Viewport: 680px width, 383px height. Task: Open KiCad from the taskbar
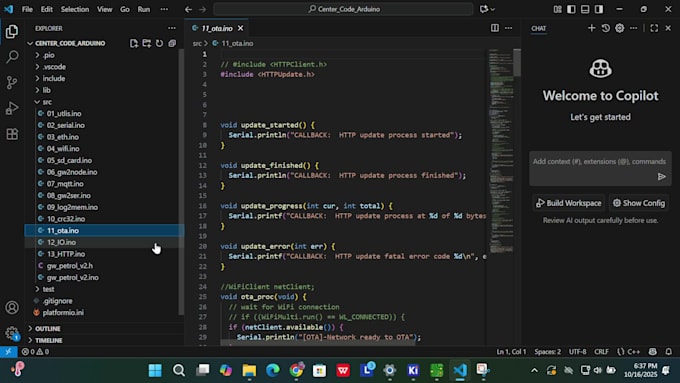[413, 370]
